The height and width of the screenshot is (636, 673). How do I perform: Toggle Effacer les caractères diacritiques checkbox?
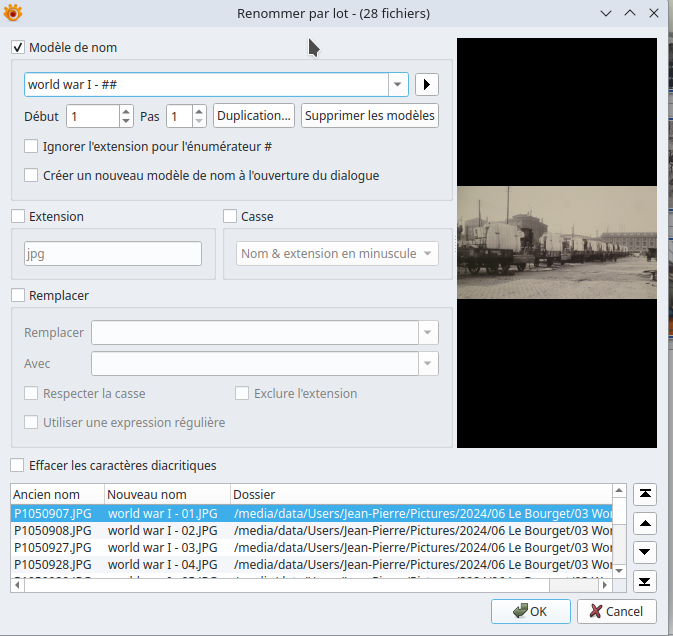(18, 465)
